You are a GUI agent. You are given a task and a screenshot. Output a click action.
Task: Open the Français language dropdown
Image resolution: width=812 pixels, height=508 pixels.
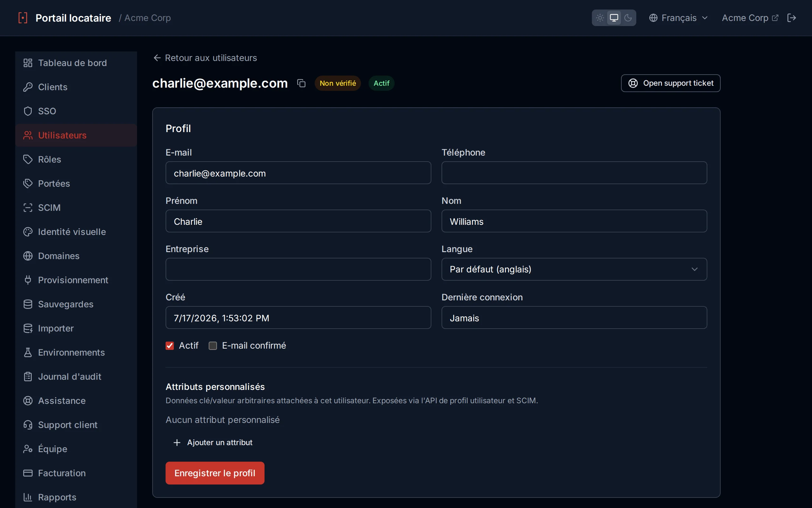(x=678, y=18)
